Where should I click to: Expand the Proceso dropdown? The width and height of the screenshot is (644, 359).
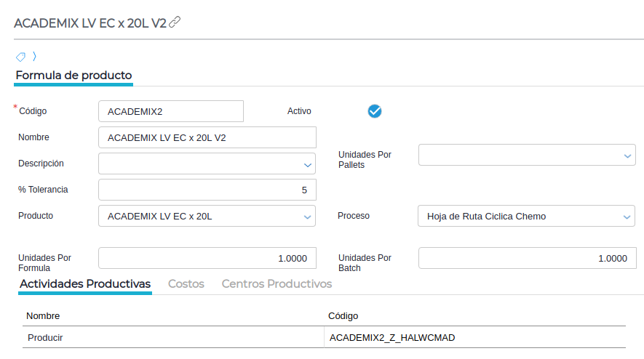pyautogui.click(x=627, y=217)
